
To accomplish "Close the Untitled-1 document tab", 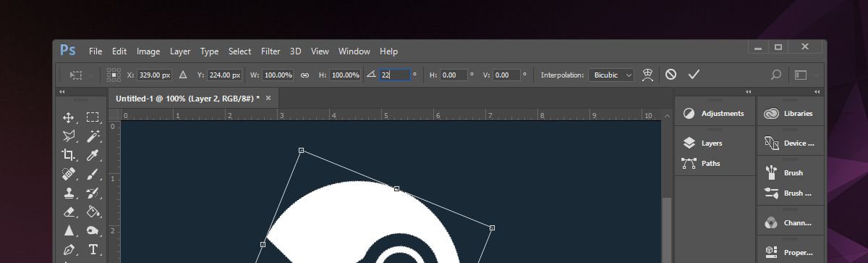I will tap(268, 98).
